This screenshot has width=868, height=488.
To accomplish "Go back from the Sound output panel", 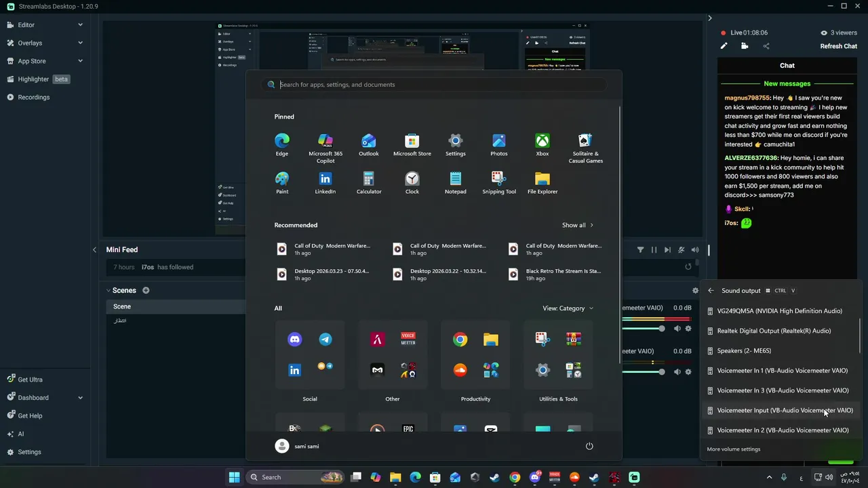I will 711,291.
